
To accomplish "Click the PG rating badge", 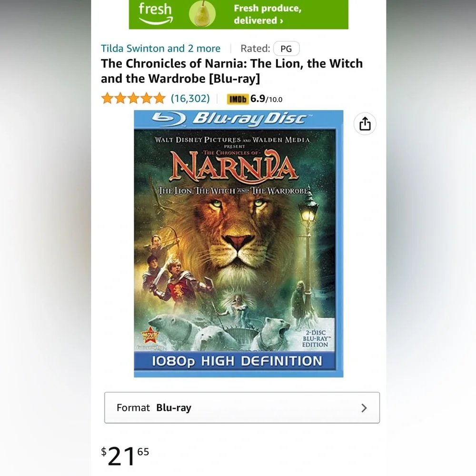I will coord(286,49).
